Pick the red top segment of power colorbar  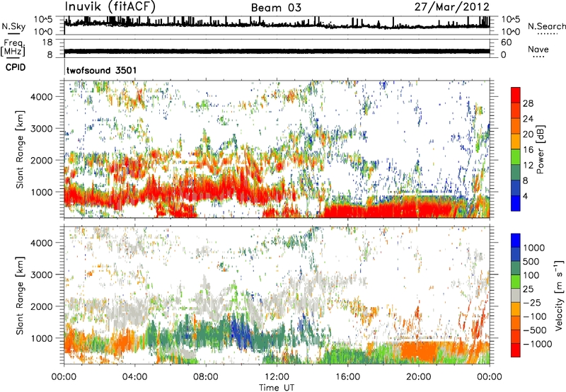(x=516, y=95)
